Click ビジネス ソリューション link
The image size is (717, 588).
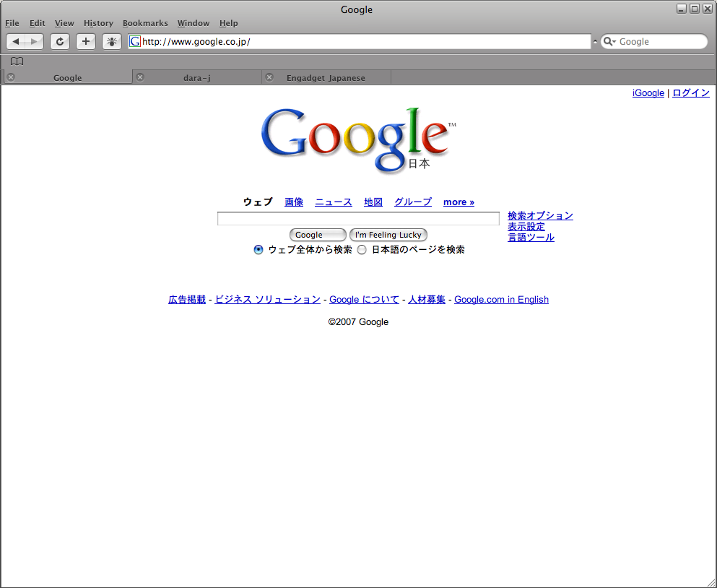pyautogui.click(x=267, y=299)
